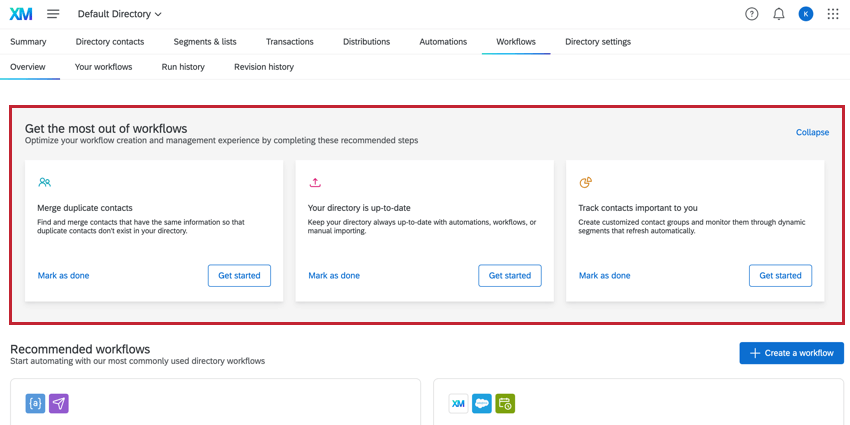Click the Salesforce cloud workflow icon
850x425 pixels.
(x=482, y=403)
